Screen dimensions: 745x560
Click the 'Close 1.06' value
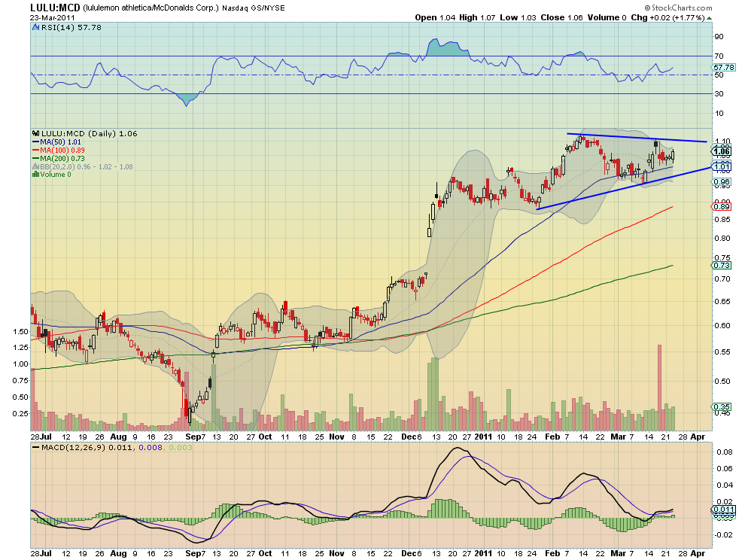coord(561,17)
